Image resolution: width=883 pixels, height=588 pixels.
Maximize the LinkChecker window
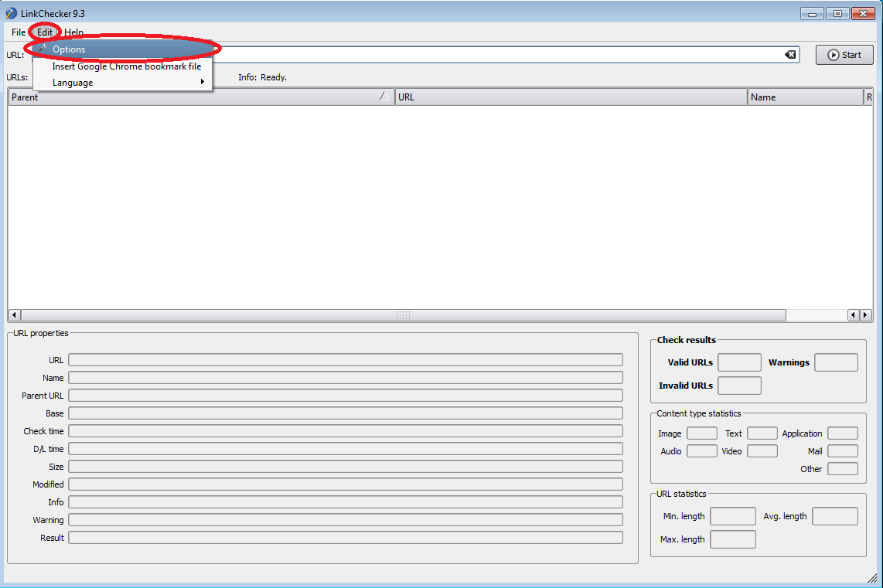coord(837,13)
